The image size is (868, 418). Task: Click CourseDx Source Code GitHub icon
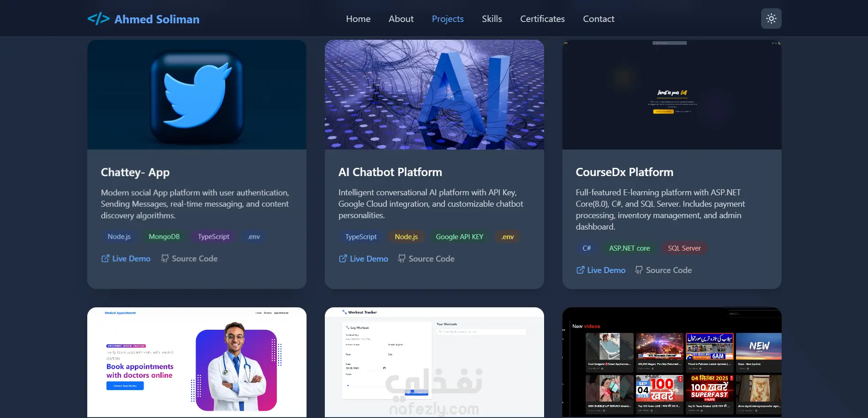click(639, 270)
